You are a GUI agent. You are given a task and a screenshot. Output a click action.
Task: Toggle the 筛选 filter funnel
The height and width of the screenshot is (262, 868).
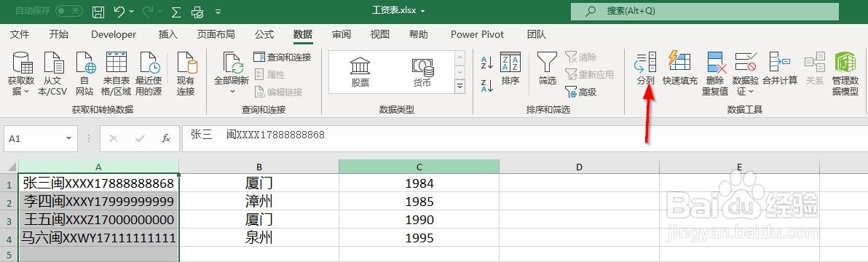548,69
